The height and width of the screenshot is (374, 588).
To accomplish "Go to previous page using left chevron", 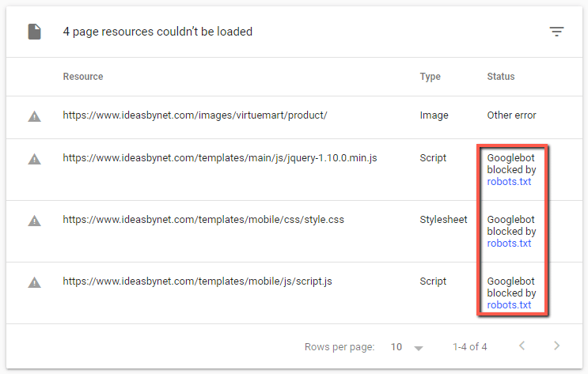I will (x=521, y=346).
